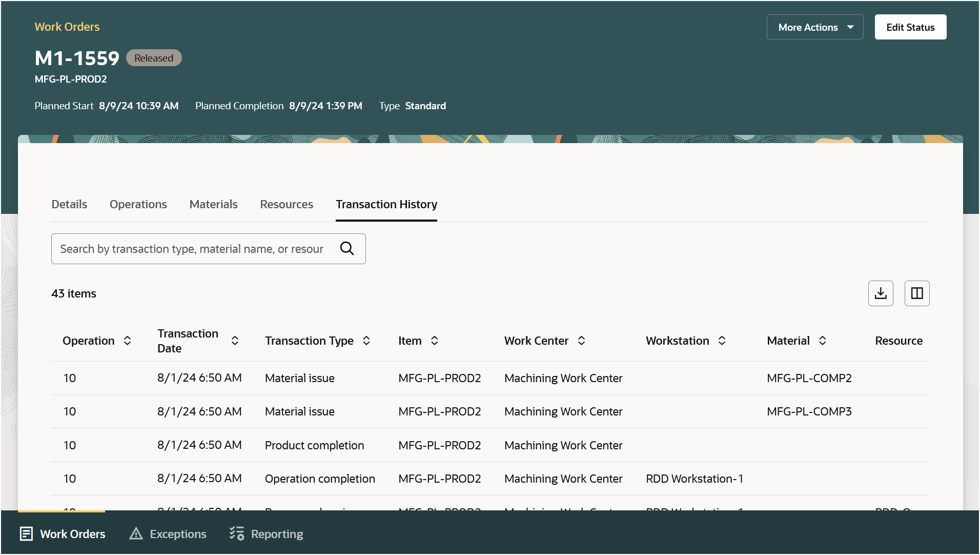Screen dimensions: 980x555
Task: Open Exceptions from the bottom navigation bar
Action: pos(168,534)
